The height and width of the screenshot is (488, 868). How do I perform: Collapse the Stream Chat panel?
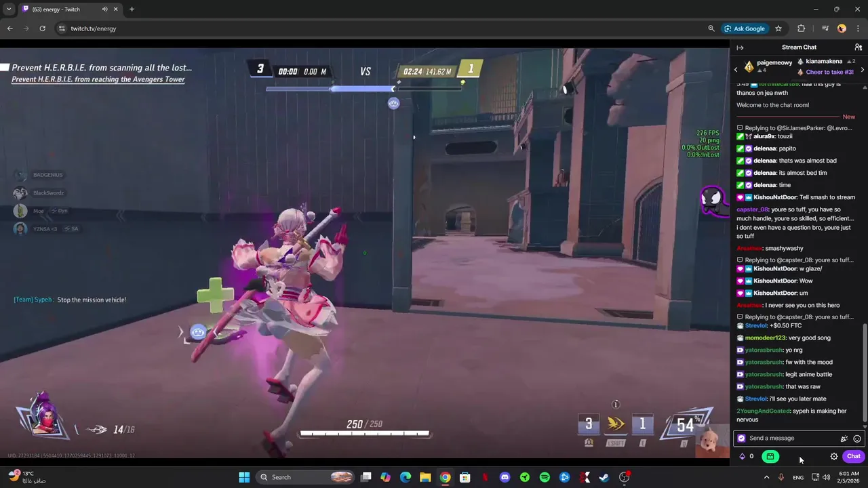pyautogui.click(x=740, y=47)
